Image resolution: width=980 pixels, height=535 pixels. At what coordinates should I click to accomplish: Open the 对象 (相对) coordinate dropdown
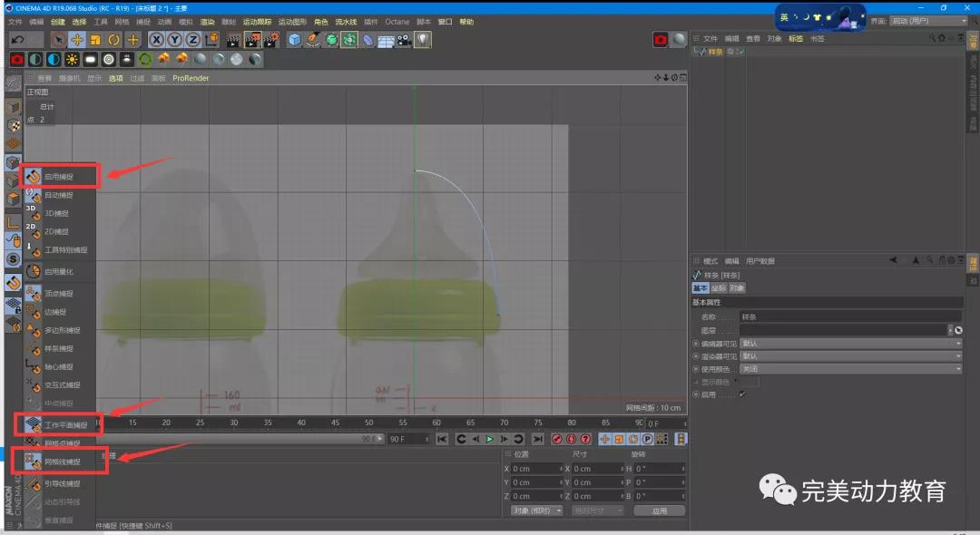pyautogui.click(x=538, y=511)
